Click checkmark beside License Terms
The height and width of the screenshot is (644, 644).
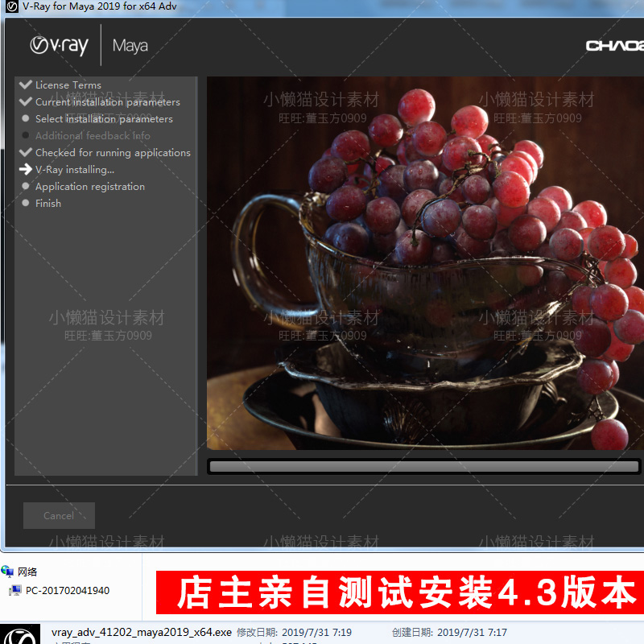(26, 85)
